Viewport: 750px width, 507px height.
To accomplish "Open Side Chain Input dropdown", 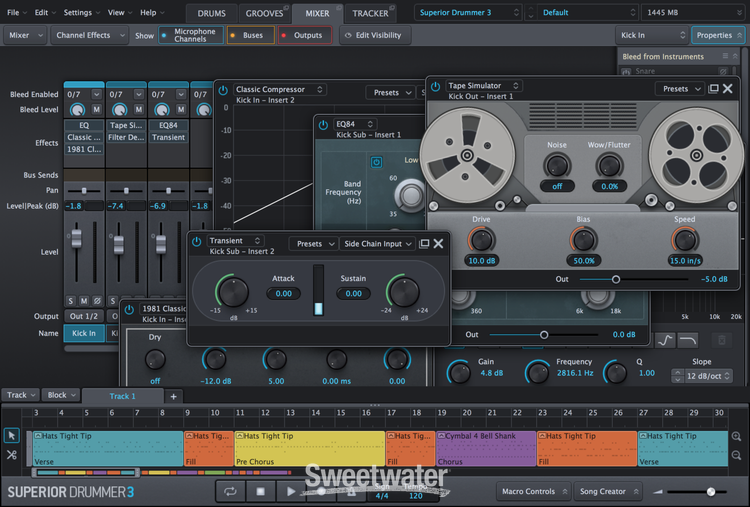I will pos(377,244).
